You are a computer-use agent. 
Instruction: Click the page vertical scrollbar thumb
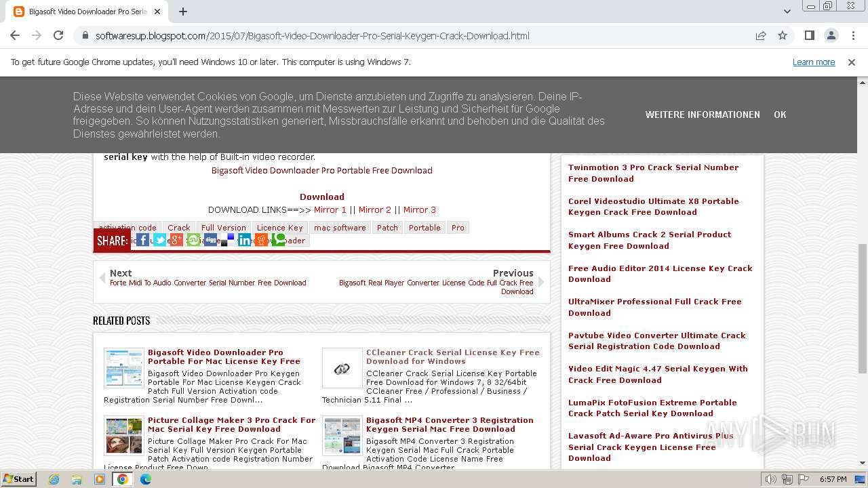point(863,308)
